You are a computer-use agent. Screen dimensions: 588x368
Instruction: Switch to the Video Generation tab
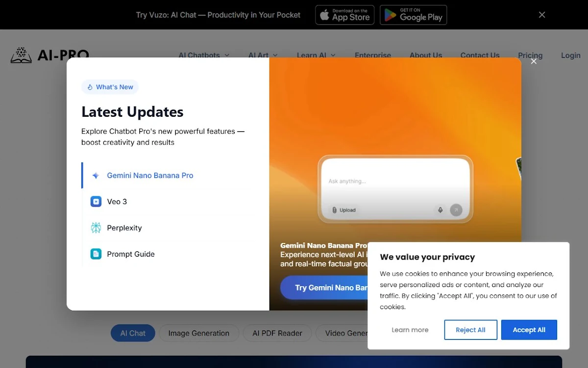(342, 333)
